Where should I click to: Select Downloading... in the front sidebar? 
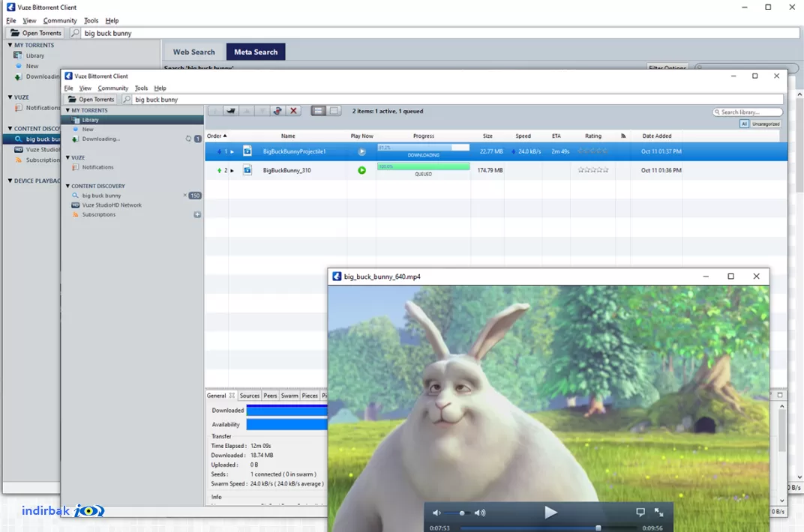(101, 139)
